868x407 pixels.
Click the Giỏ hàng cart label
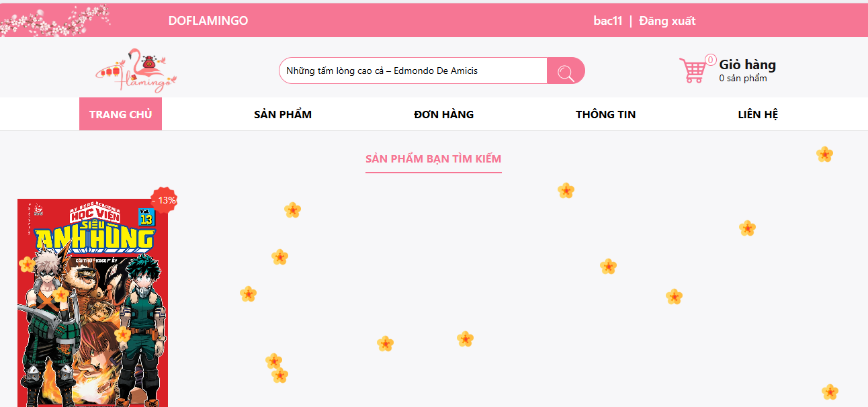747,65
